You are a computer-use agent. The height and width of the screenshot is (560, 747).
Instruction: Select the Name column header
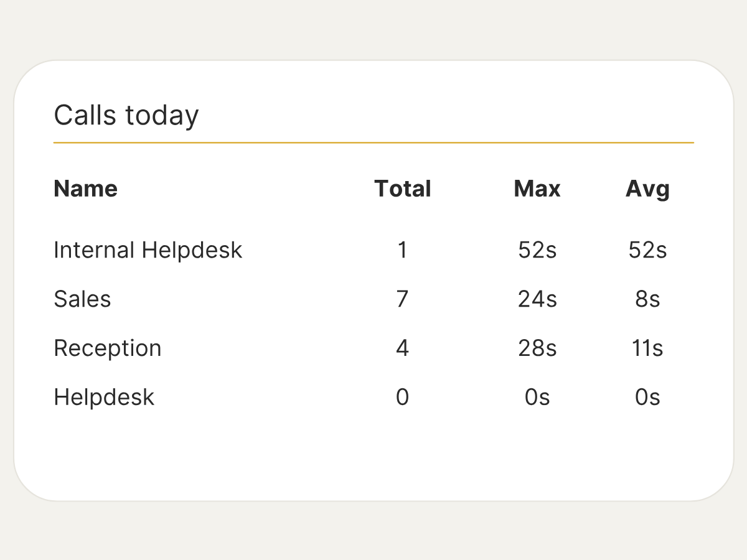[x=86, y=189]
